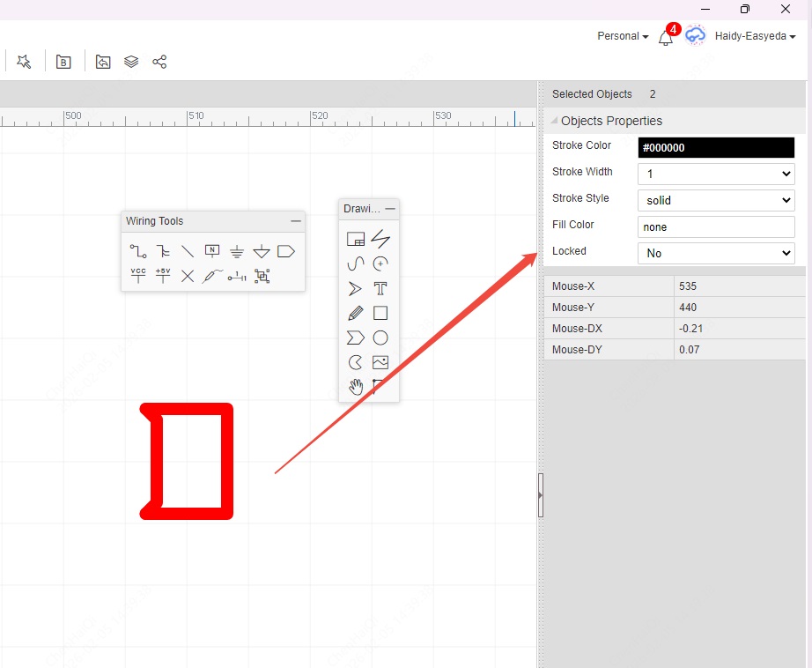
Task: Click the Share icon in toolbar
Action: tap(159, 62)
